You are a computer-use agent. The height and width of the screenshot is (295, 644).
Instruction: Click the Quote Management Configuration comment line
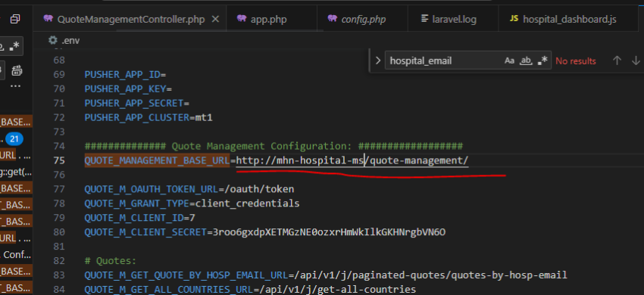pyautogui.click(x=274, y=146)
